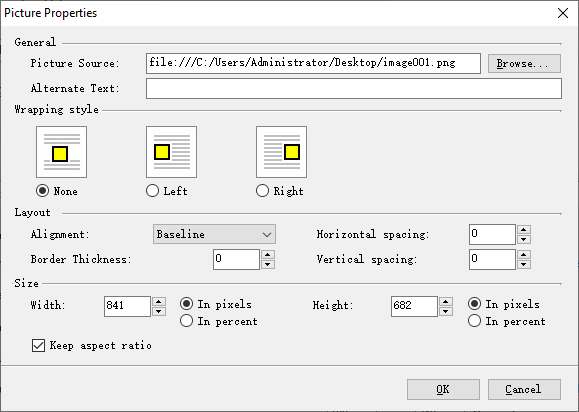Open the Alignment Baseline dropdown

pos(214,234)
